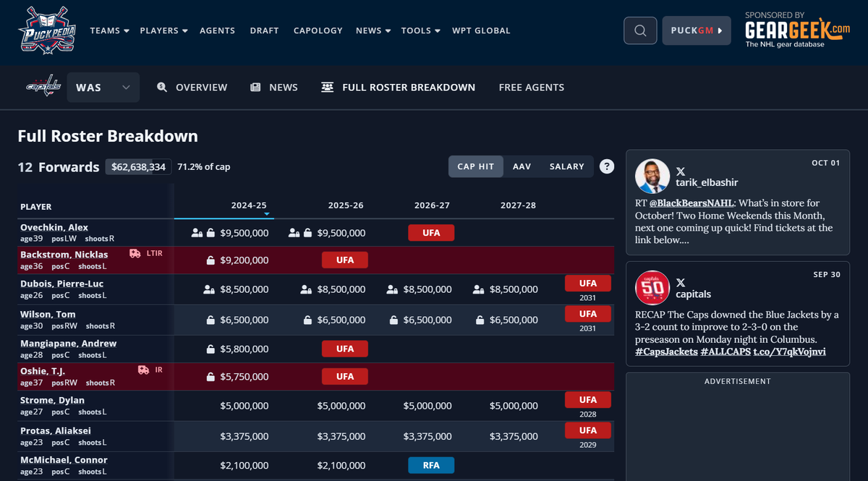The width and height of the screenshot is (868, 481).
Task: Open Capology in the top navigation
Action: tap(318, 30)
